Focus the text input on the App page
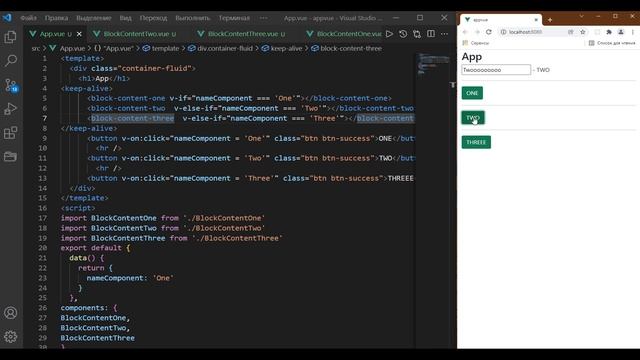 [496, 70]
